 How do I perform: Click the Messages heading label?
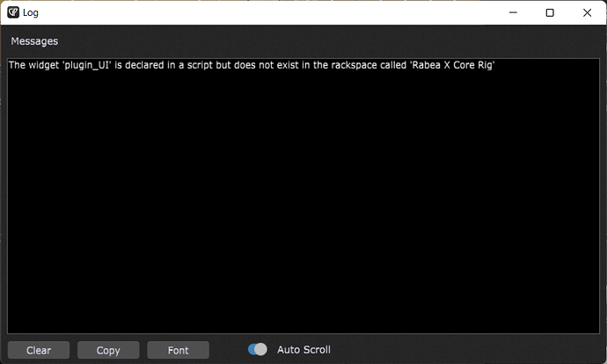click(34, 41)
